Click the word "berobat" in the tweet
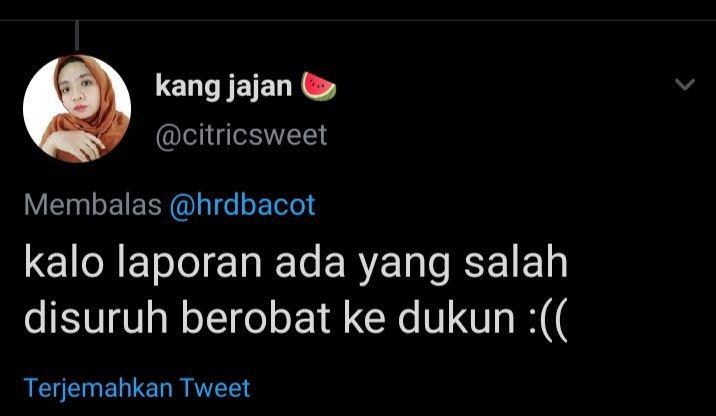The height and width of the screenshot is (416, 716). click(x=256, y=316)
